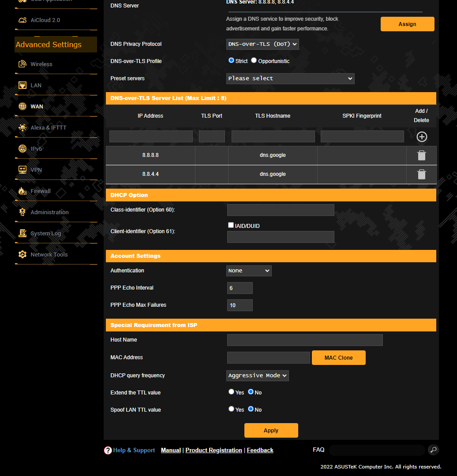Click the Host Name field
457x476 pixels.
305,340
